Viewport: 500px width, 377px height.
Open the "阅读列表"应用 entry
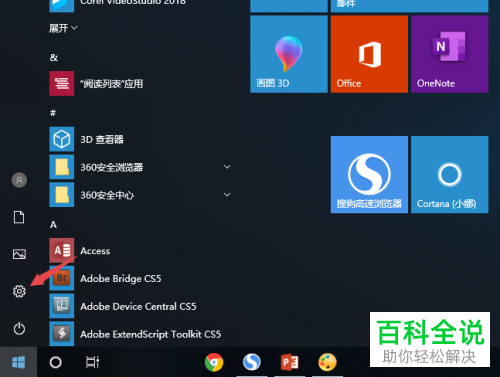point(140,84)
